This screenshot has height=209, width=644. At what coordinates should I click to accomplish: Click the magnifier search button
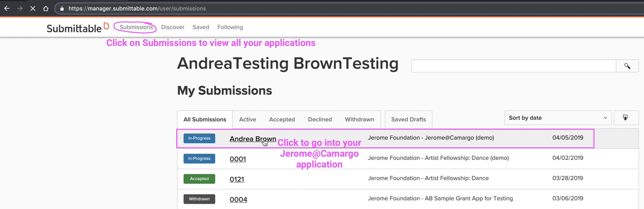(627, 66)
